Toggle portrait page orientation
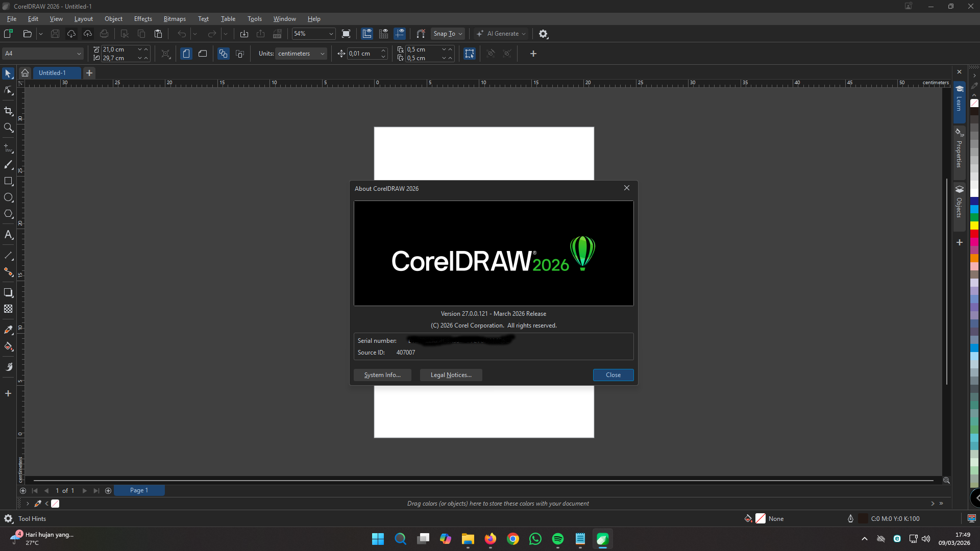Viewport: 980px width, 551px height. point(186,54)
